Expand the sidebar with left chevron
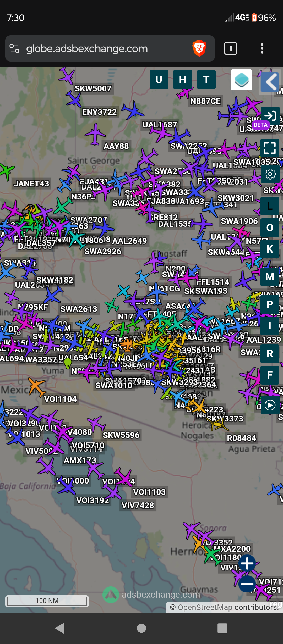This screenshot has height=644, width=283. (x=270, y=82)
